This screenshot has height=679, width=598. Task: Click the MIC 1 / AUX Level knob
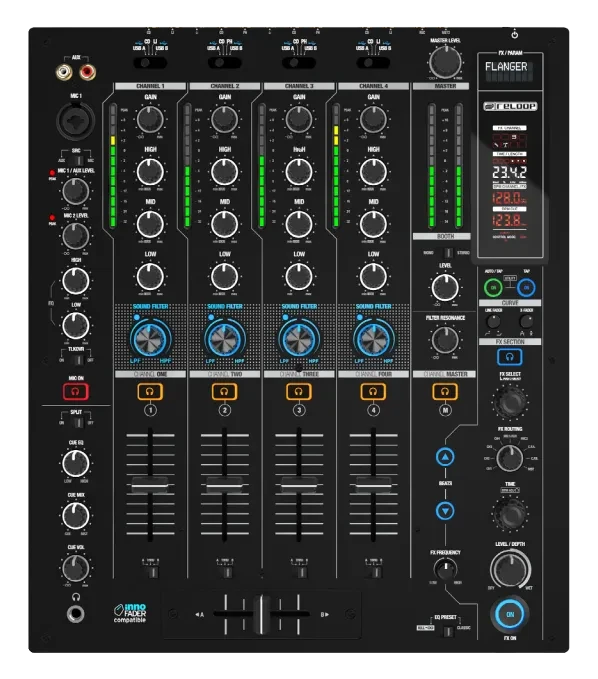click(76, 191)
